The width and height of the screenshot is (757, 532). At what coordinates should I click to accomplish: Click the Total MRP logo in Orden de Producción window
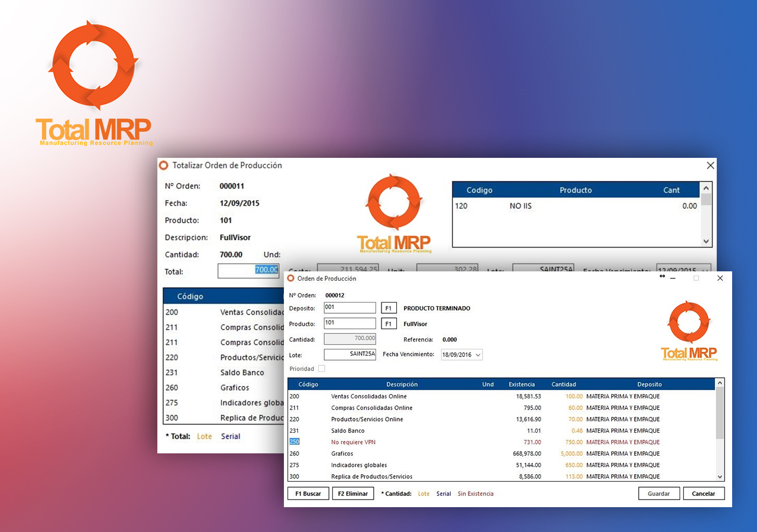point(689,330)
